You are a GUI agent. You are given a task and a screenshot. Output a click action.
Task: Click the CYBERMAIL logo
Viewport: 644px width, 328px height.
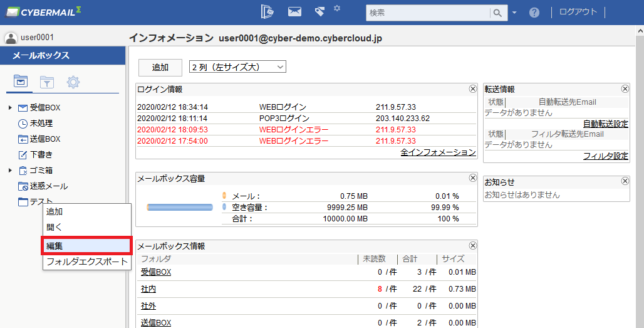(x=43, y=11)
